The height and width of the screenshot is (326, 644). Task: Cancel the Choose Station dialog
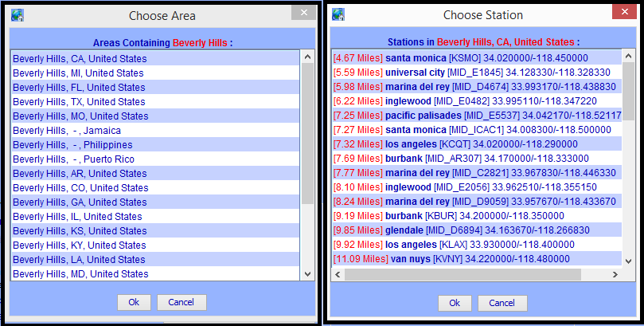pyautogui.click(x=502, y=303)
